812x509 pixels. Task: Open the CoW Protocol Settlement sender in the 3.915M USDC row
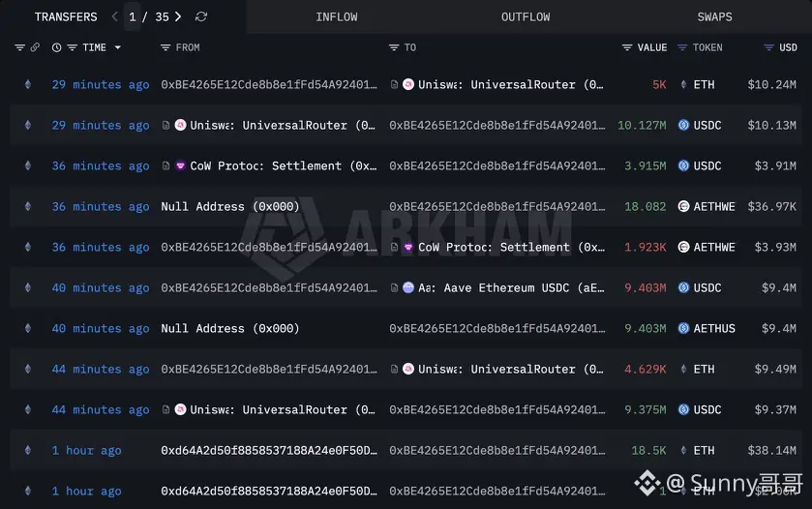tap(284, 165)
